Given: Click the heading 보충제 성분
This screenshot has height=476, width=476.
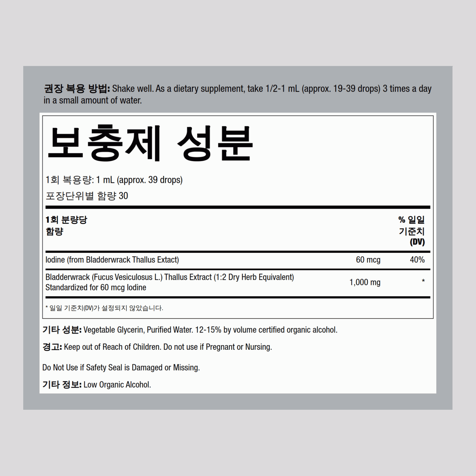Looking at the screenshot, I should (x=150, y=143).
